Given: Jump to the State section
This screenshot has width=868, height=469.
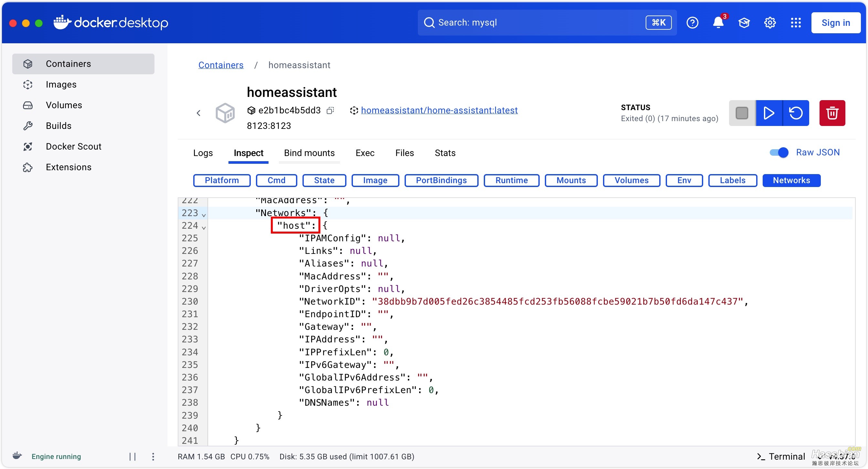Looking at the screenshot, I should point(324,180).
